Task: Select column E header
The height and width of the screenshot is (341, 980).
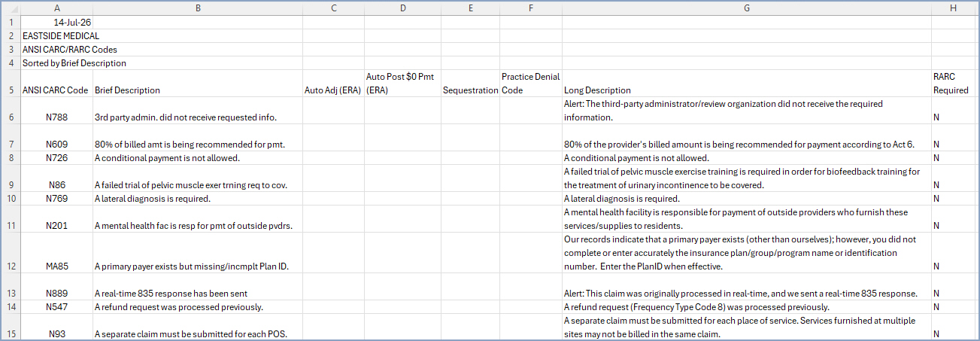Action: click(470, 8)
